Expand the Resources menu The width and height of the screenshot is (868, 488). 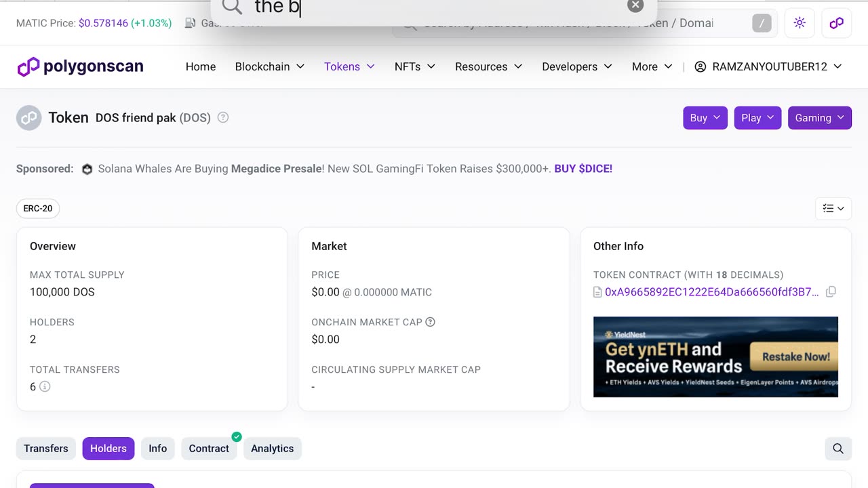[x=488, y=66]
